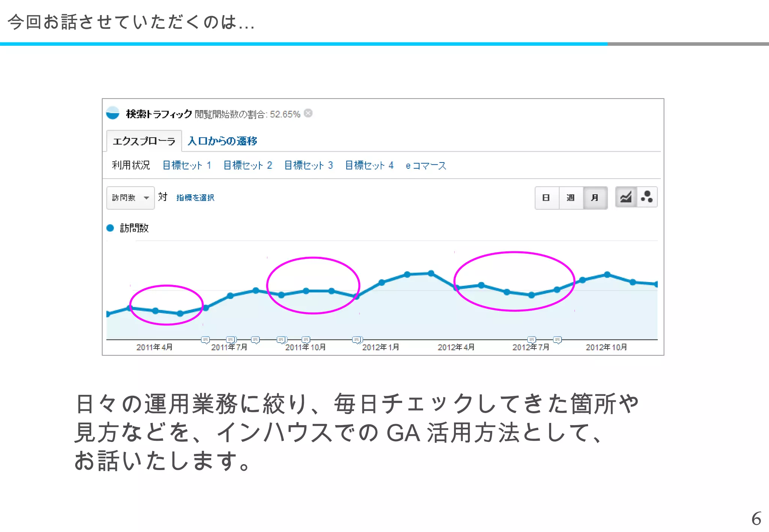Open the first annotation marker after 2011年 4月
This screenshot has height=532, width=769.
pos(205,340)
